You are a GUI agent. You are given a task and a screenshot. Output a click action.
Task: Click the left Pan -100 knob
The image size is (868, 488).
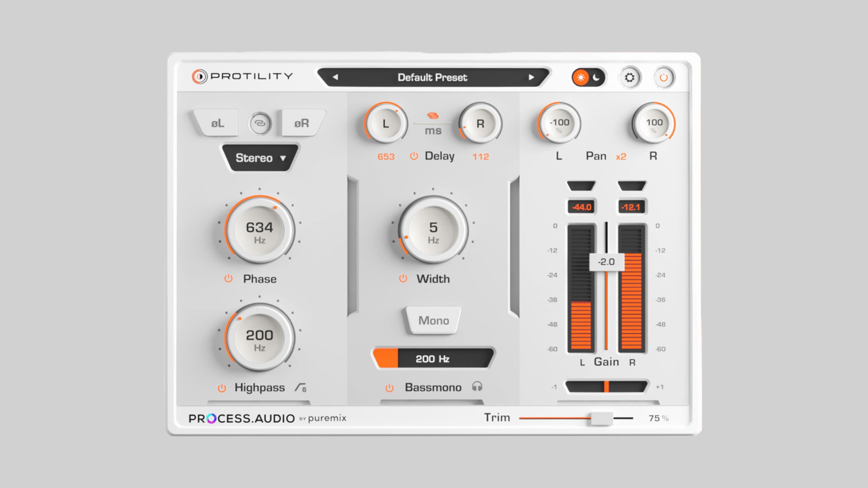pyautogui.click(x=559, y=123)
